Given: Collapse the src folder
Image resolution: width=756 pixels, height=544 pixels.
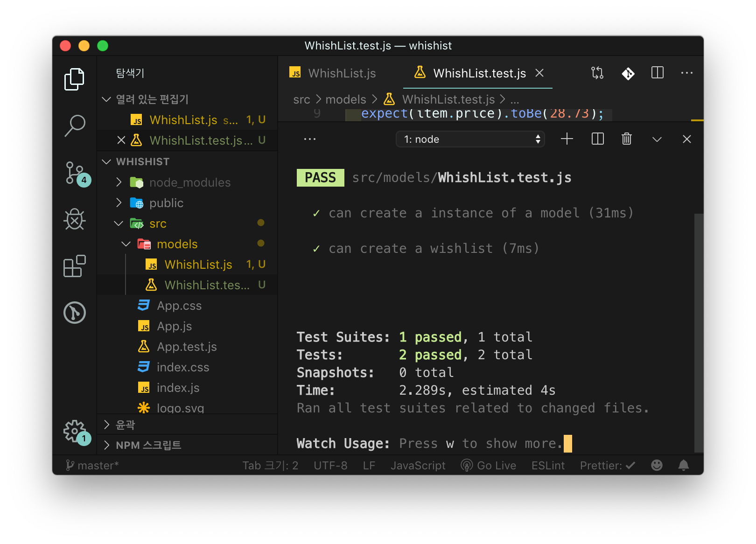Looking at the screenshot, I should point(187,223).
